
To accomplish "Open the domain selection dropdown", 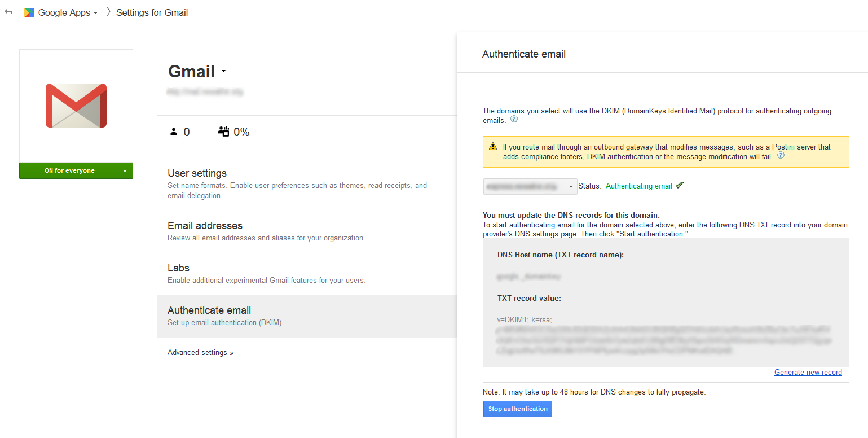I will tap(530, 186).
